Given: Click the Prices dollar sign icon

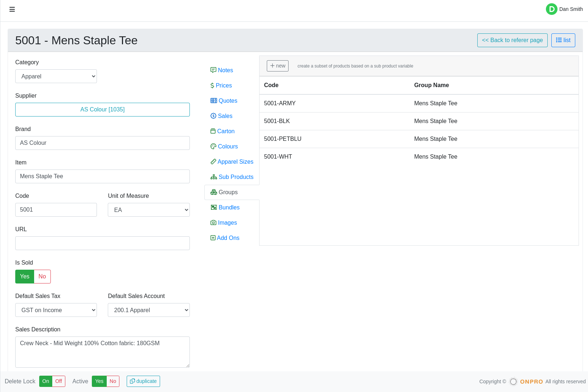Looking at the screenshot, I should tap(212, 85).
